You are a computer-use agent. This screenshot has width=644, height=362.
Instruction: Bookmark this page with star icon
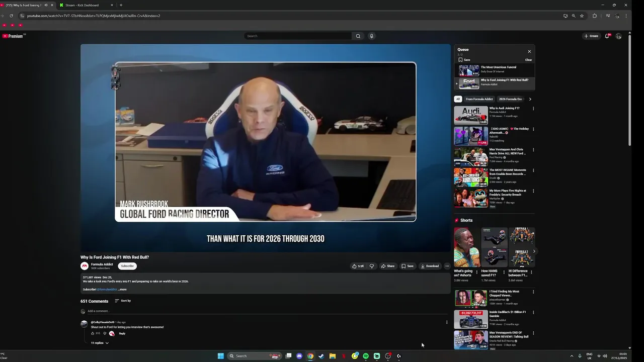[582, 16]
